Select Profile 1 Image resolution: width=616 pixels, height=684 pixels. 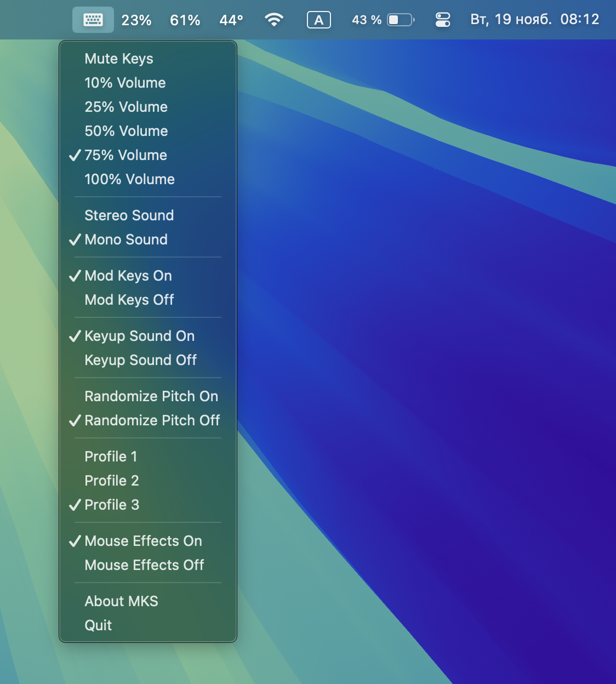tap(111, 457)
